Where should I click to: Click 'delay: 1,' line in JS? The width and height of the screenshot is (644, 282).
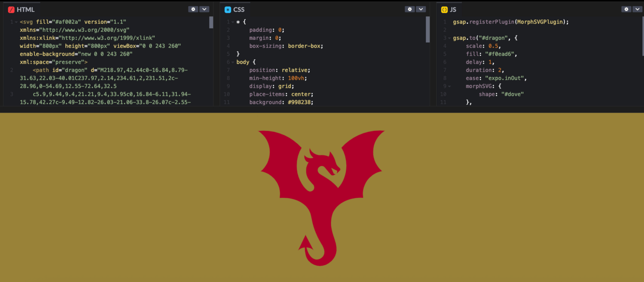click(481, 62)
